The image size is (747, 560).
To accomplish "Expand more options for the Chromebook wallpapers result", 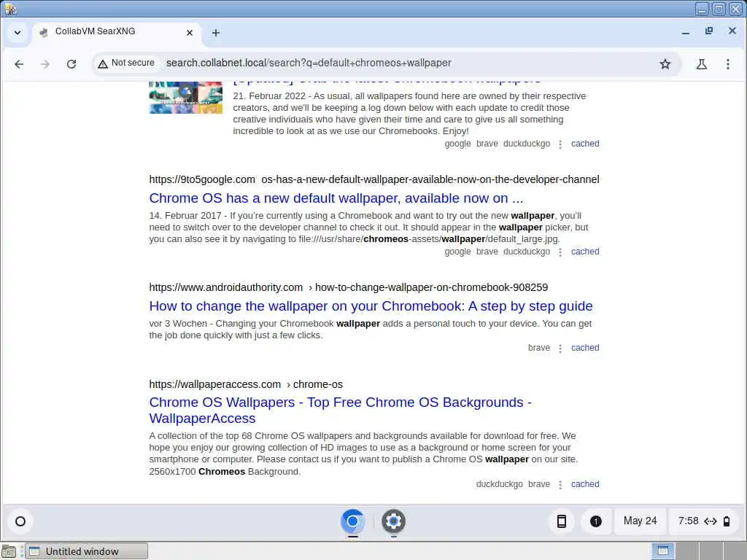I will click(560, 144).
